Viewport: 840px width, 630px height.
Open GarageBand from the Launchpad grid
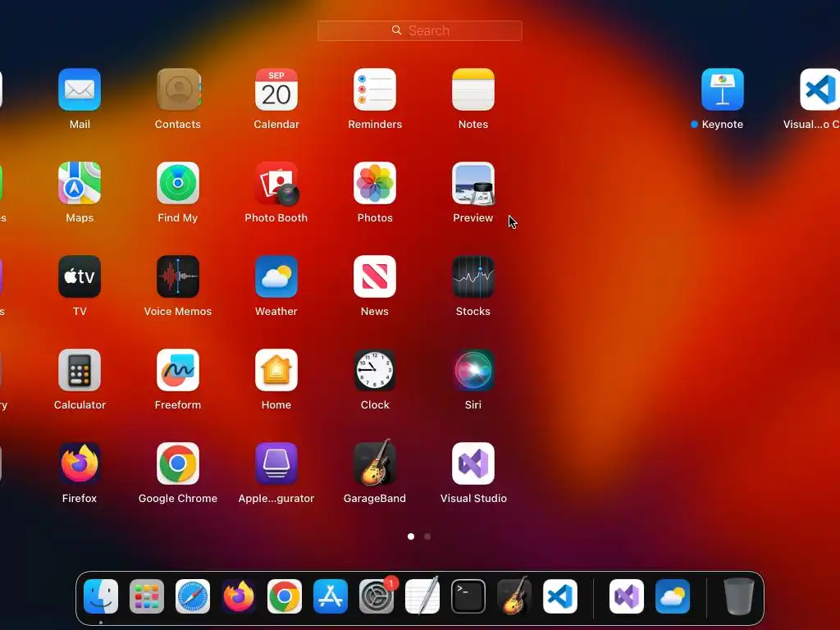pos(374,463)
